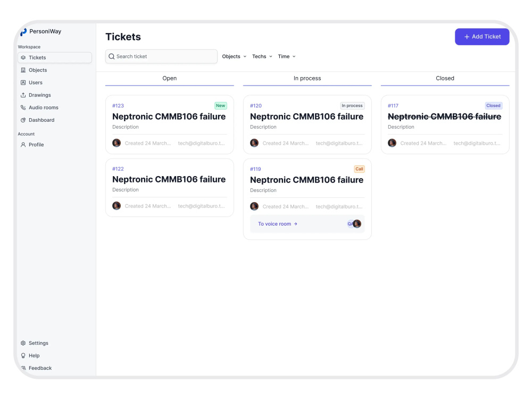Click Created 24 March on ticket #117
Viewport: 532px width, 399px height.
click(x=423, y=144)
